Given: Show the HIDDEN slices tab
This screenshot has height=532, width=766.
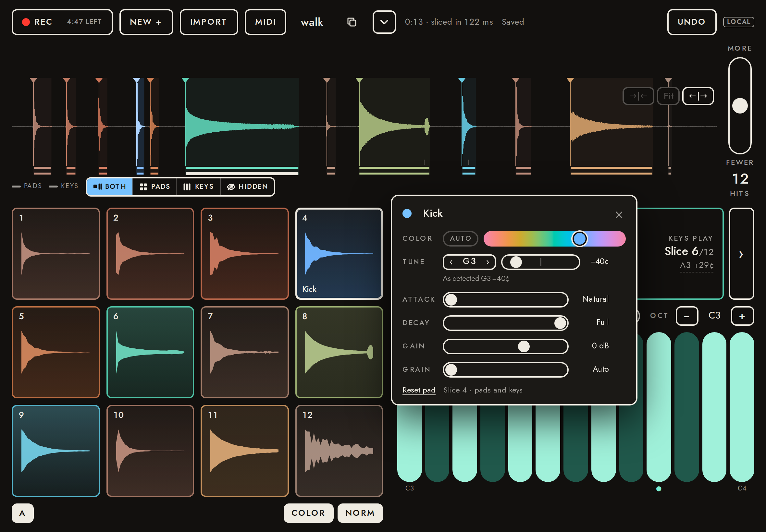Looking at the screenshot, I should coord(247,187).
